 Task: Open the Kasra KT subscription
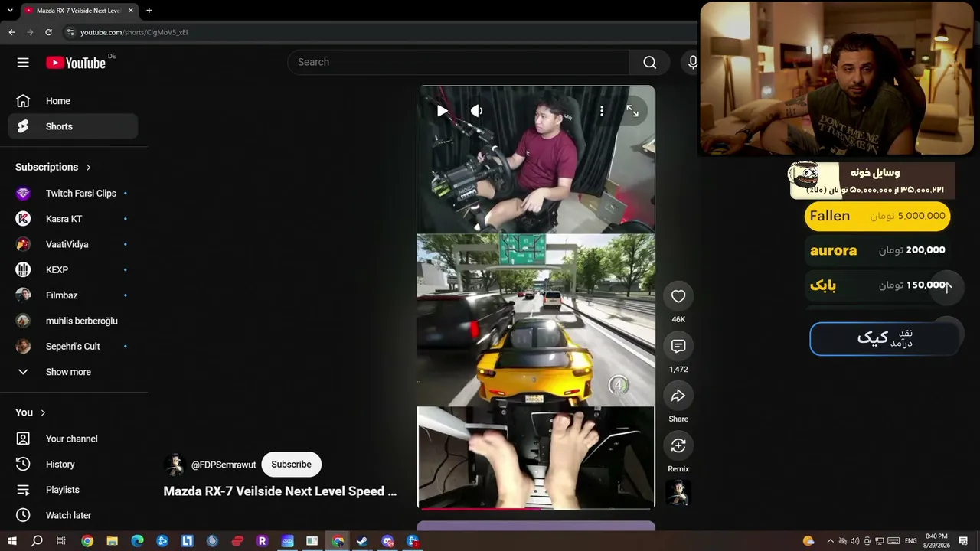point(73,219)
